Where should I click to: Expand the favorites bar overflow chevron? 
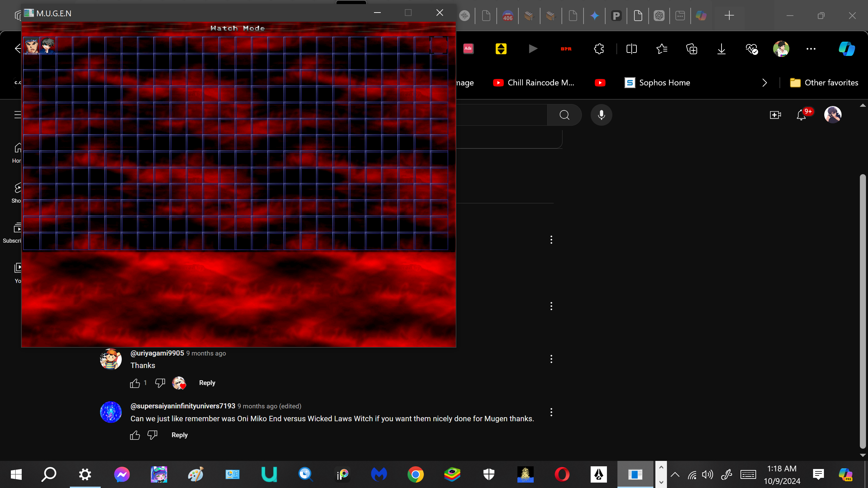[765, 83]
